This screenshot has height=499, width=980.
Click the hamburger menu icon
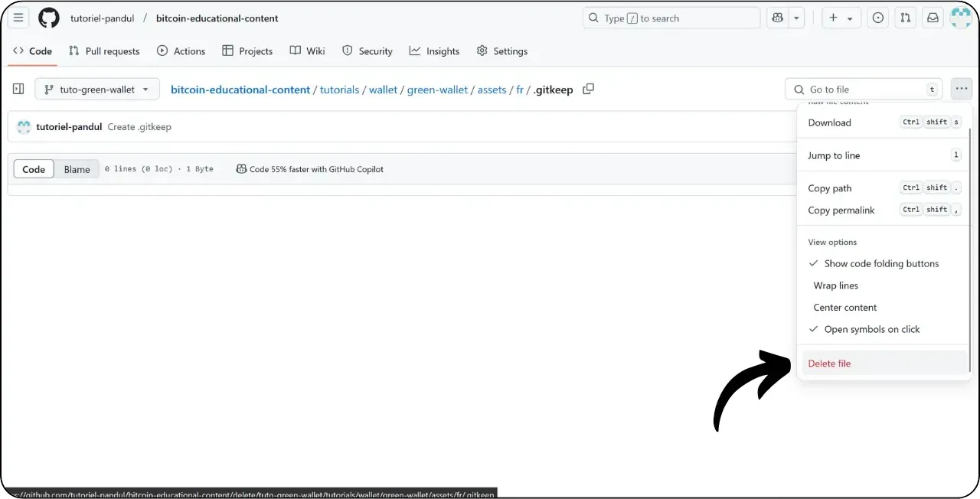(18, 18)
